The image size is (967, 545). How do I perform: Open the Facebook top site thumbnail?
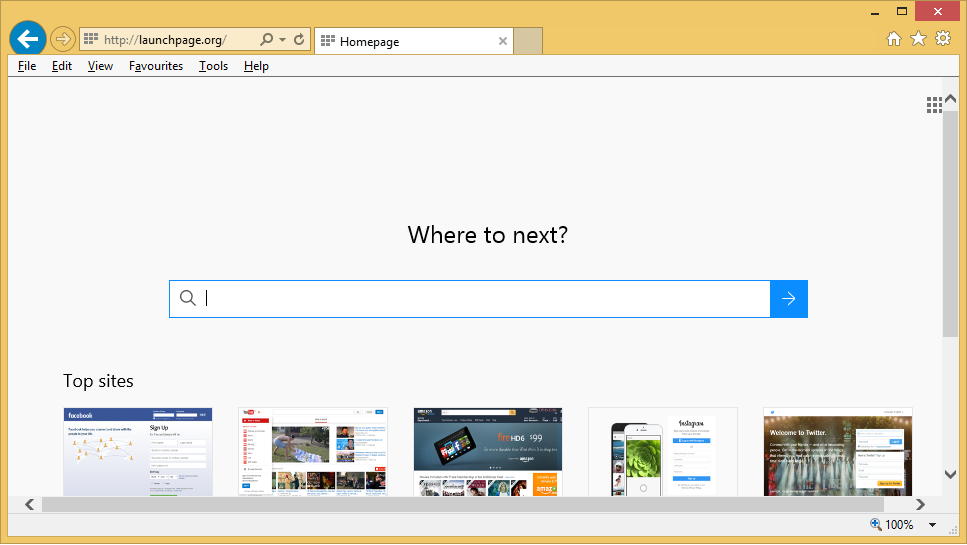(138, 451)
